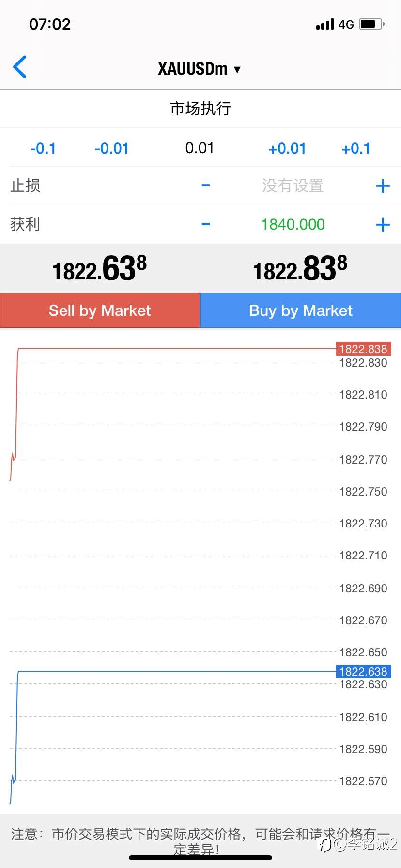401x868 pixels.
Task: Edit the 0.01 volume field
Action: (200, 148)
